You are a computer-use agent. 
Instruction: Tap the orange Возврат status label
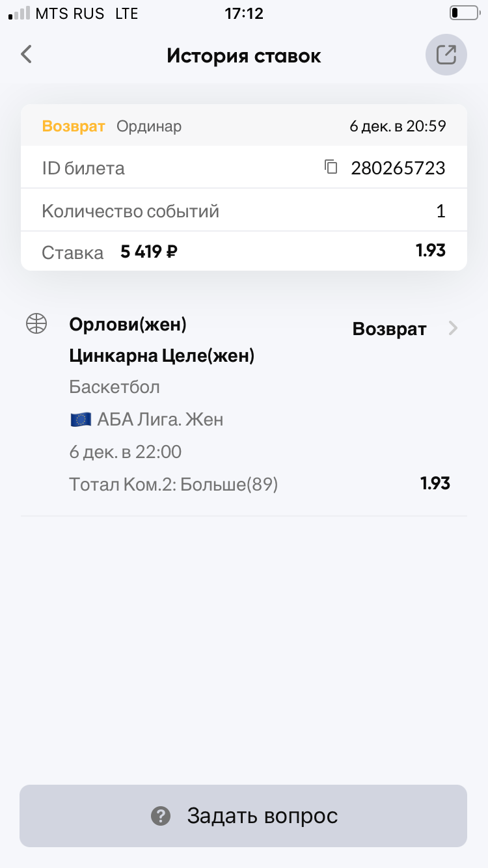pyautogui.click(x=74, y=126)
